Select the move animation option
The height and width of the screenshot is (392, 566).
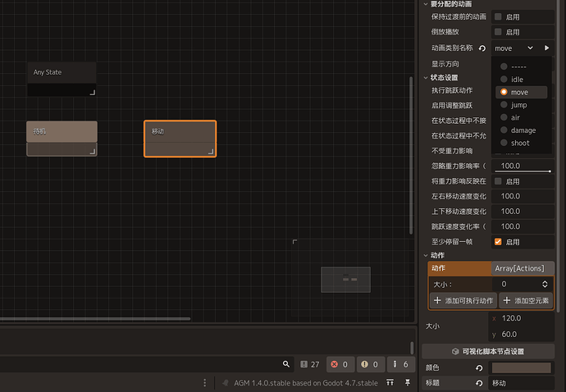pyautogui.click(x=521, y=92)
